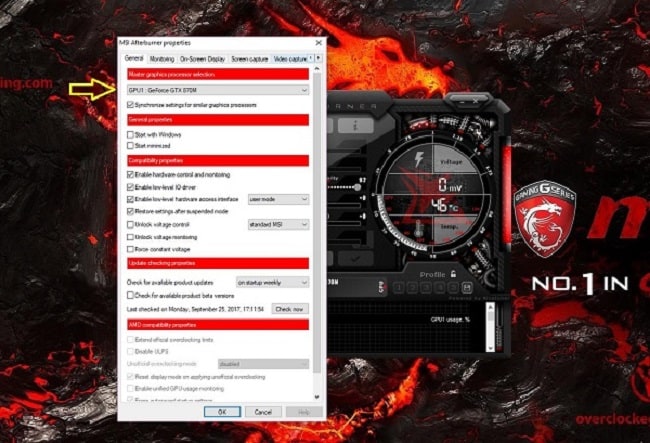Image resolution: width=650 pixels, height=443 pixels.
Task: Select Afterburner profile slot 5
Action: [454, 288]
